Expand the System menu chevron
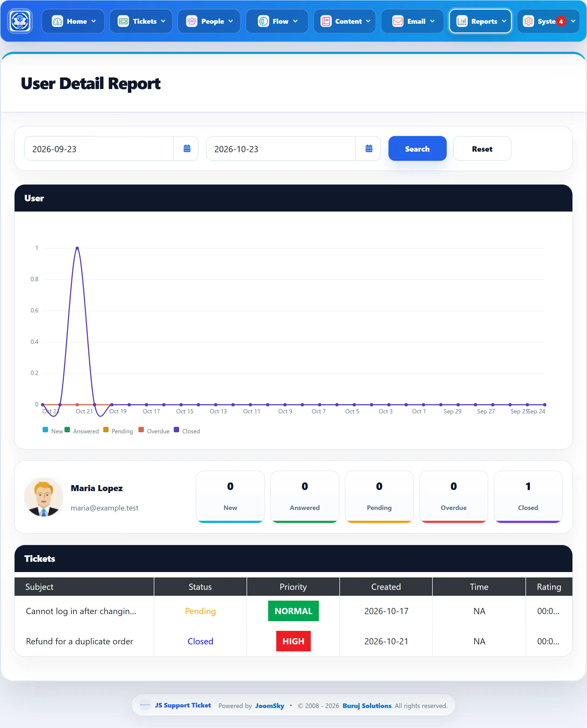Image resolution: width=587 pixels, height=728 pixels. 573,21
